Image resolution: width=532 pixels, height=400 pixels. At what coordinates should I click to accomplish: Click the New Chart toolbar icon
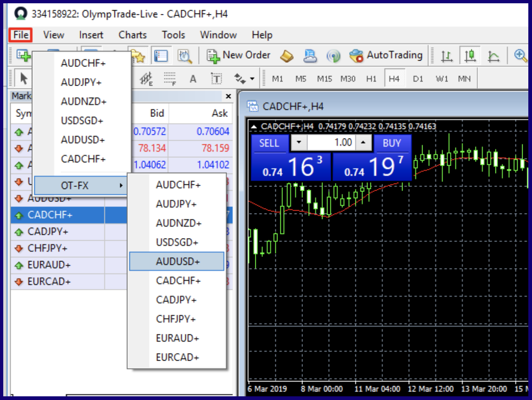pos(24,55)
